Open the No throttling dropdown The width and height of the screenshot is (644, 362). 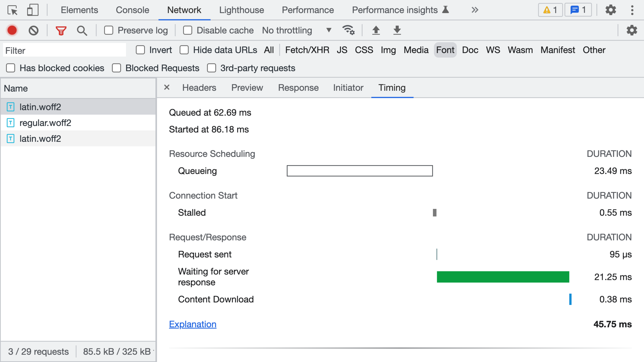(x=297, y=30)
